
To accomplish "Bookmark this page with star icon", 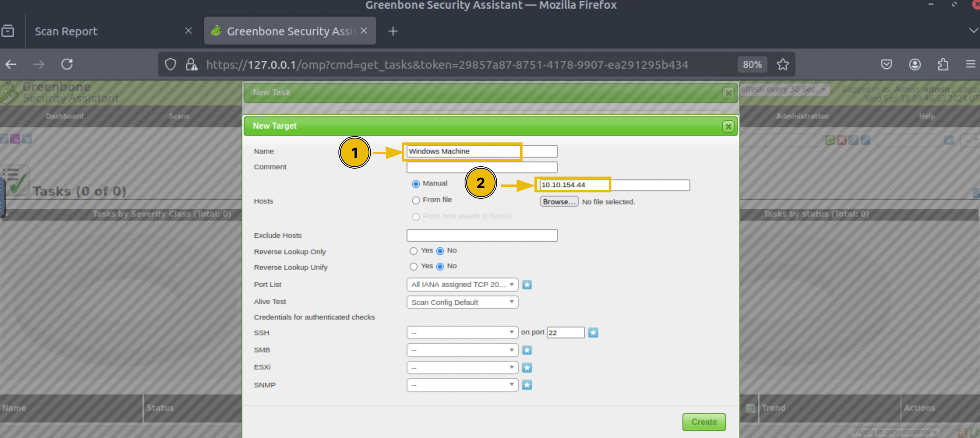I will tap(782, 64).
